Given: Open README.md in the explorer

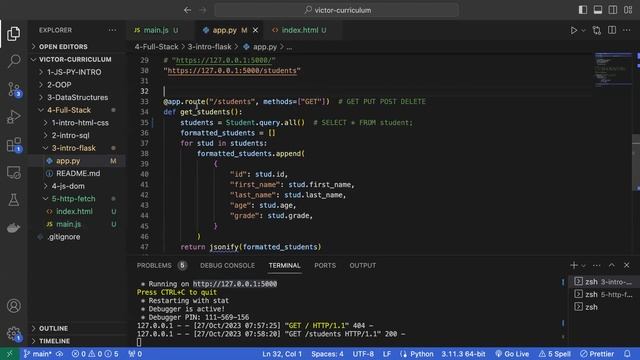Looking at the screenshot, I should pyautogui.click(x=77, y=173).
